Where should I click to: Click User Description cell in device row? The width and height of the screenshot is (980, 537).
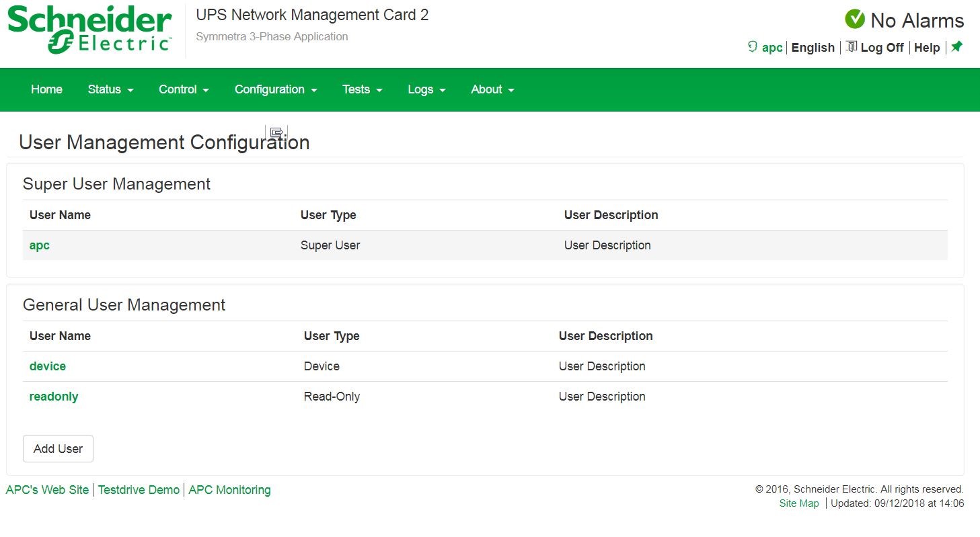click(x=602, y=366)
